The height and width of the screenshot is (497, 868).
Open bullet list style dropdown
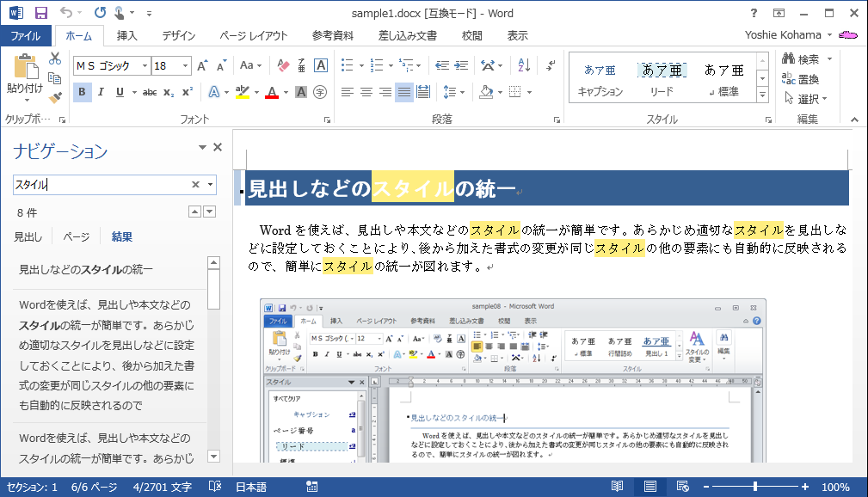[x=361, y=66]
